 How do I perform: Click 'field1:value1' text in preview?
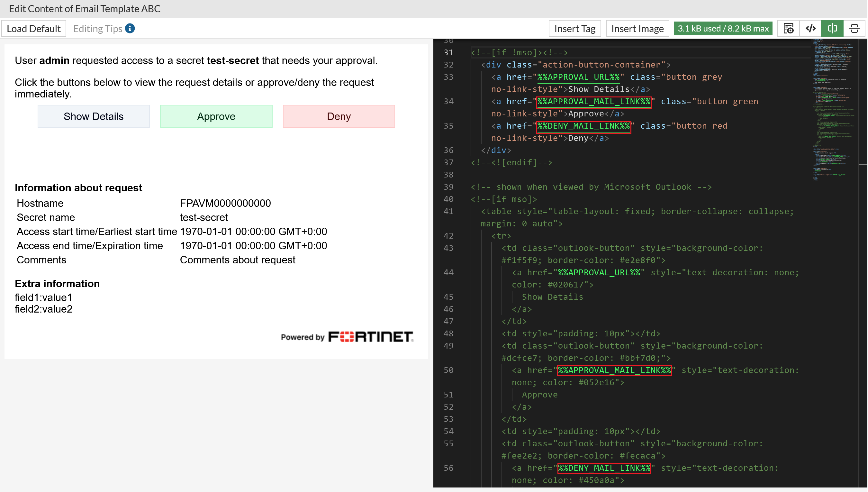tap(43, 297)
